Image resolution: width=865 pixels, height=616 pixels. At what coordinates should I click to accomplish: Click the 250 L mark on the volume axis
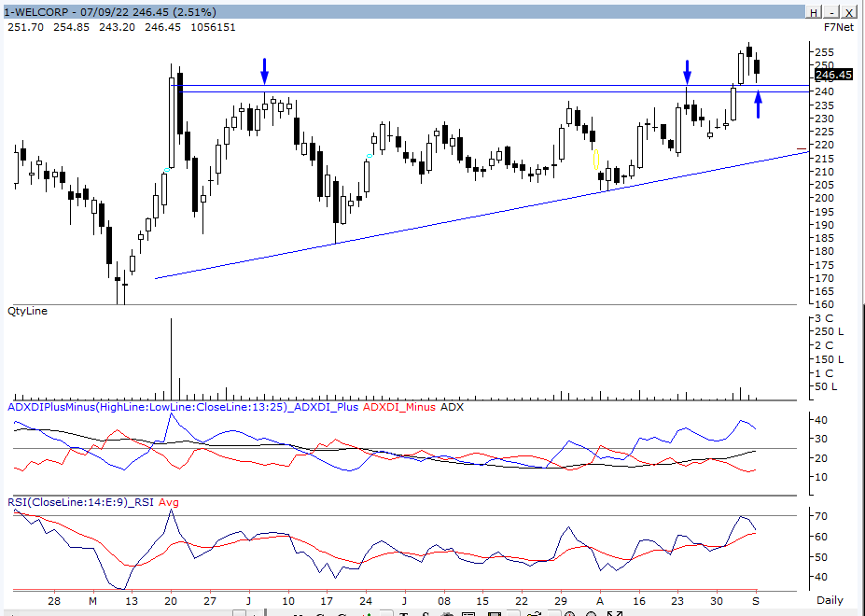[830, 331]
